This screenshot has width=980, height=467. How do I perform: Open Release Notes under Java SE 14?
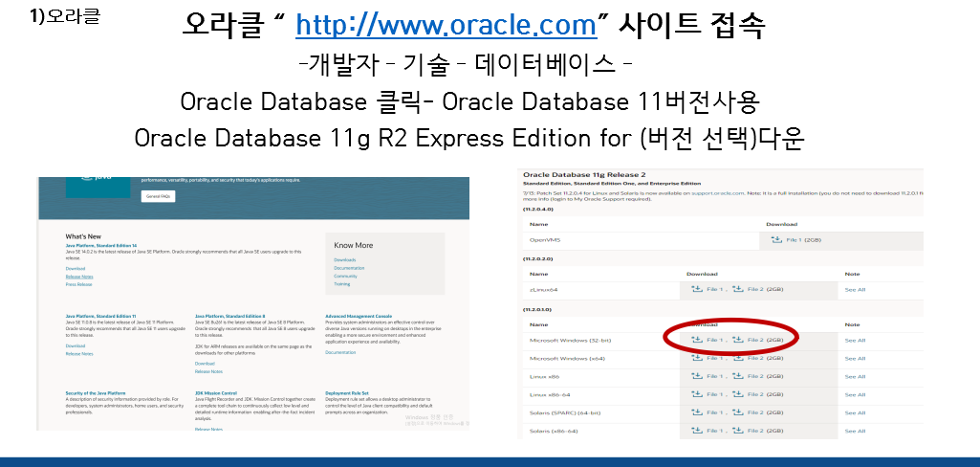(x=79, y=277)
